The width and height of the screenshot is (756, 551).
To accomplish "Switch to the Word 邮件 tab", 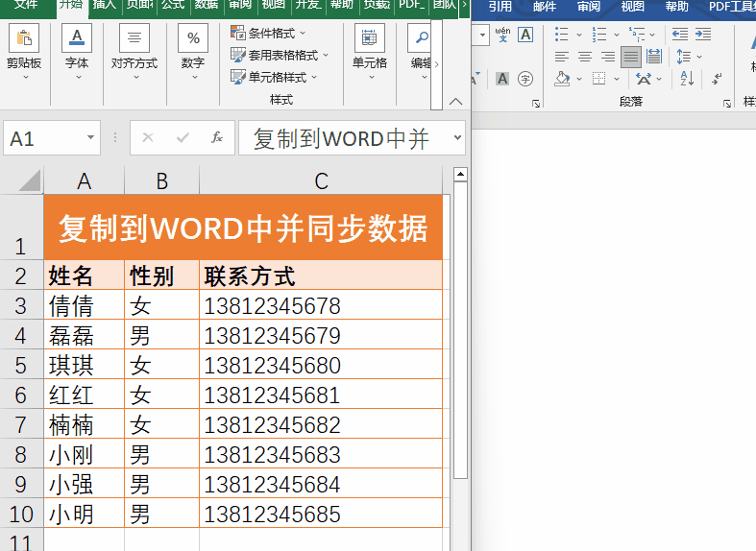I will tap(545, 6).
